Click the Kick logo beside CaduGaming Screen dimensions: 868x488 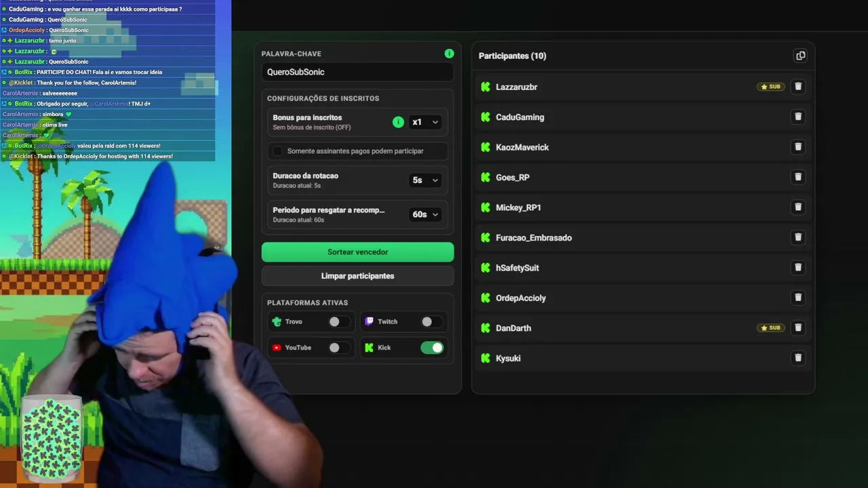(x=486, y=117)
